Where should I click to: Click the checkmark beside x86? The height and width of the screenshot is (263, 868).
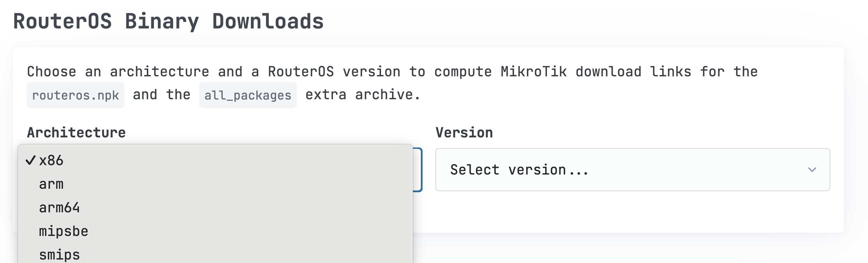pyautogui.click(x=30, y=160)
